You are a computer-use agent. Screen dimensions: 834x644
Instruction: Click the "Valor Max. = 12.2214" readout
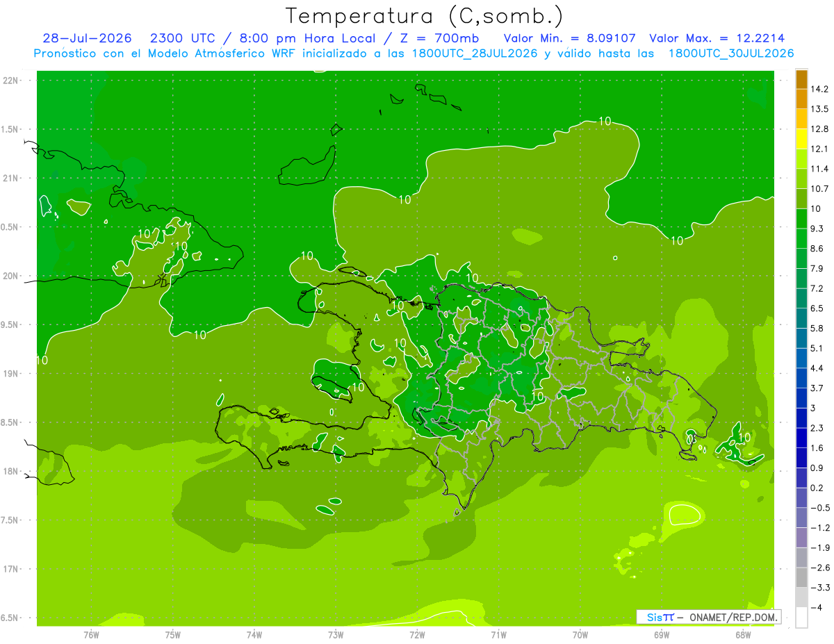click(717, 38)
